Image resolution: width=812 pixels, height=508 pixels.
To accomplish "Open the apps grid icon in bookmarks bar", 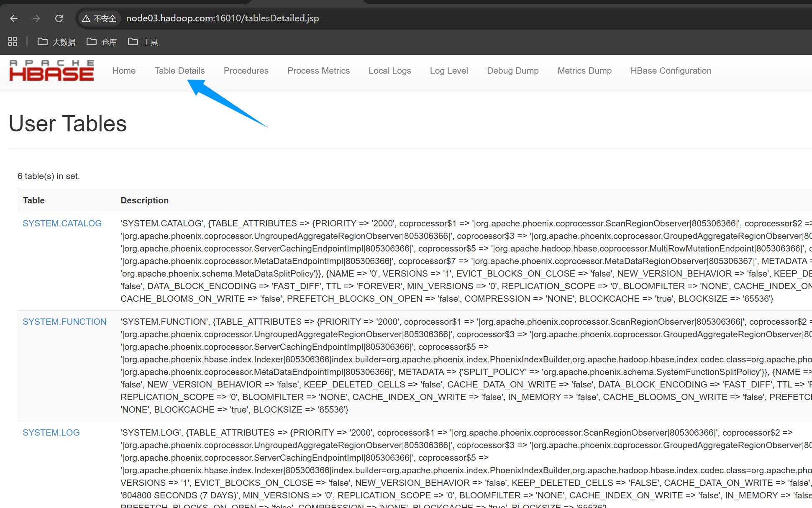I will (x=13, y=41).
